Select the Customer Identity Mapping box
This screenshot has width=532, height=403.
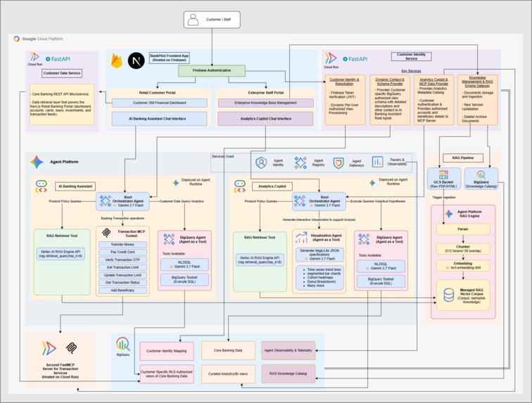(x=167, y=351)
